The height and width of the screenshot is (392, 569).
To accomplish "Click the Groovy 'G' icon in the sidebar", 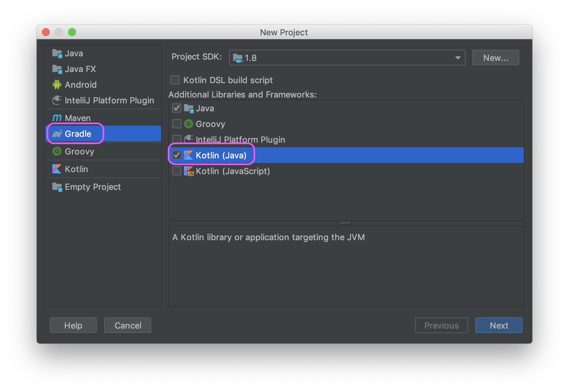I will point(57,151).
